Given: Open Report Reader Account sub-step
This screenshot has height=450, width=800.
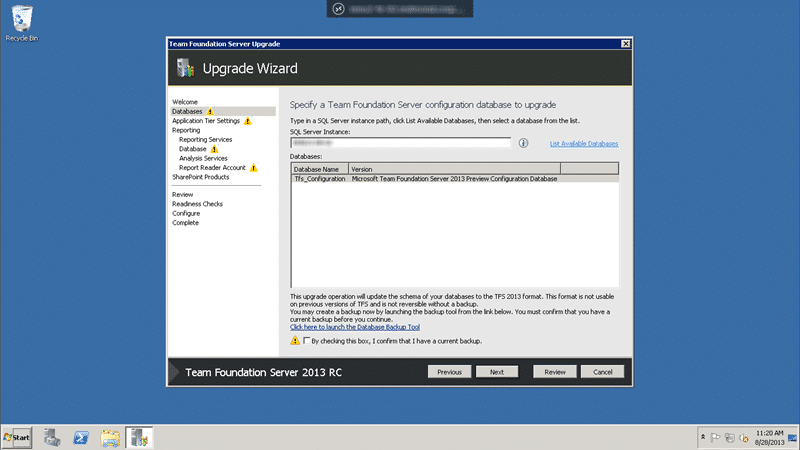Looking at the screenshot, I should (x=212, y=168).
